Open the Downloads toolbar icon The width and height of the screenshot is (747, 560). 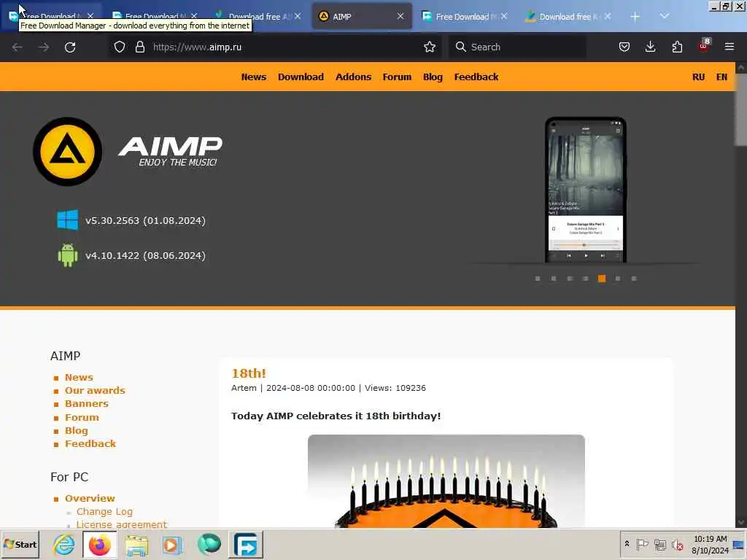click(650, 47)
